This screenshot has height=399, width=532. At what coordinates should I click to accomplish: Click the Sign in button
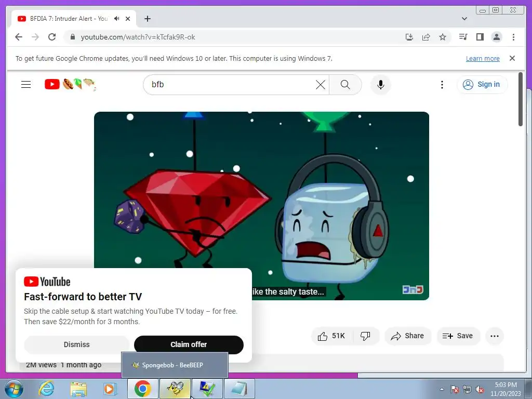coord(482,84)
